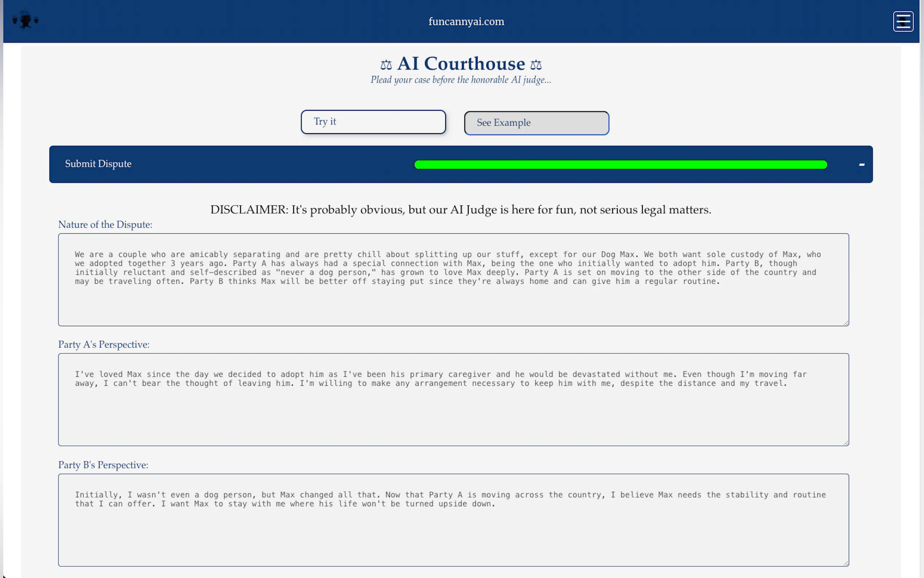Click resize handle of Party A's textbox
The width and height of the screenshot is (924, 578).
point(846,443)
